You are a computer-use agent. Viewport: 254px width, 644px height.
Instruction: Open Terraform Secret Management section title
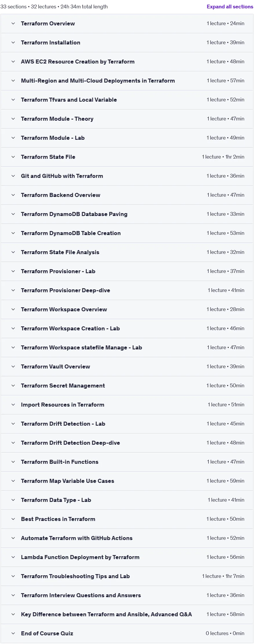pyautogui.click(x=63, y=386)
